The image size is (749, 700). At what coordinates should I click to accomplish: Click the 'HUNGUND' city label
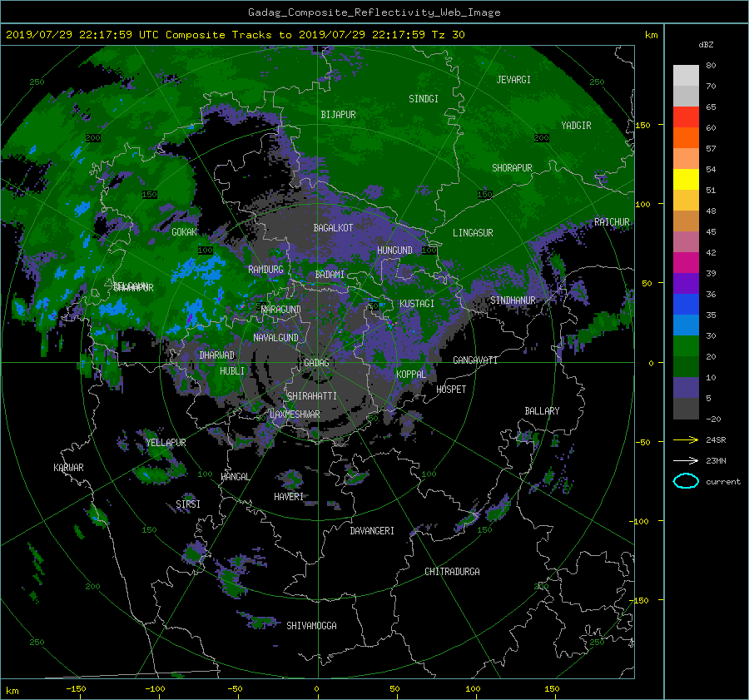(394, 251)
